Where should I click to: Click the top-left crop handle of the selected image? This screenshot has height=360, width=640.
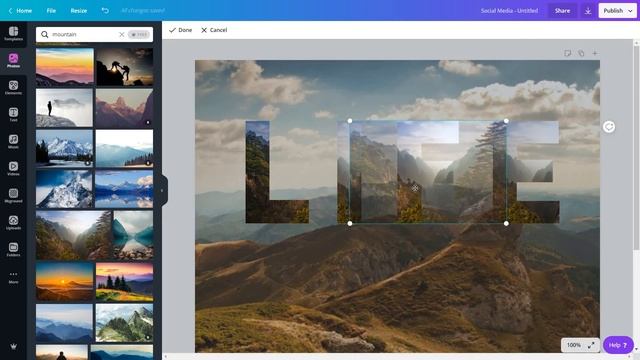pos(350,121)
